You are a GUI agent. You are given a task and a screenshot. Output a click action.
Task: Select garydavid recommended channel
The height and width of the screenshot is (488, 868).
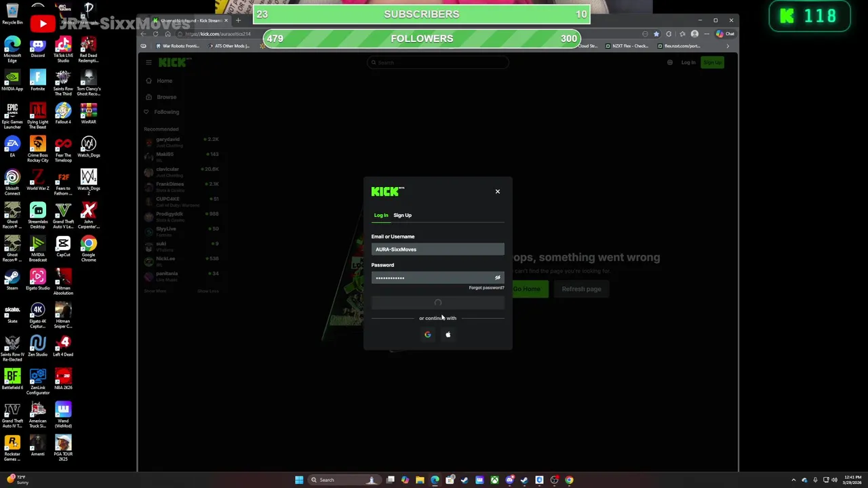pos(182,142)
